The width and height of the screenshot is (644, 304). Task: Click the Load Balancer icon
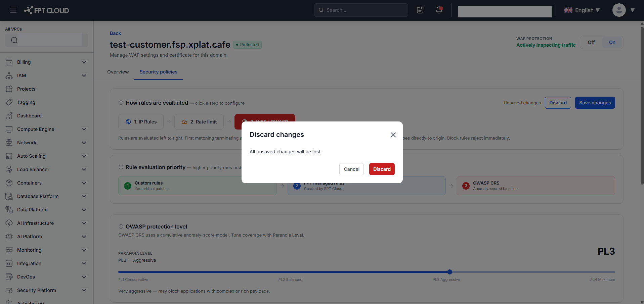[x=9, y=169]
